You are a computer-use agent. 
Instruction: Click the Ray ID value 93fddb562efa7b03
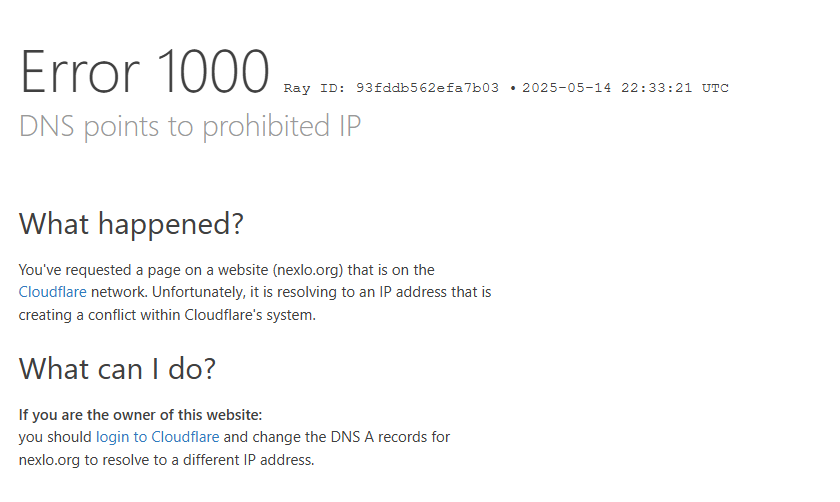point(428,88)
